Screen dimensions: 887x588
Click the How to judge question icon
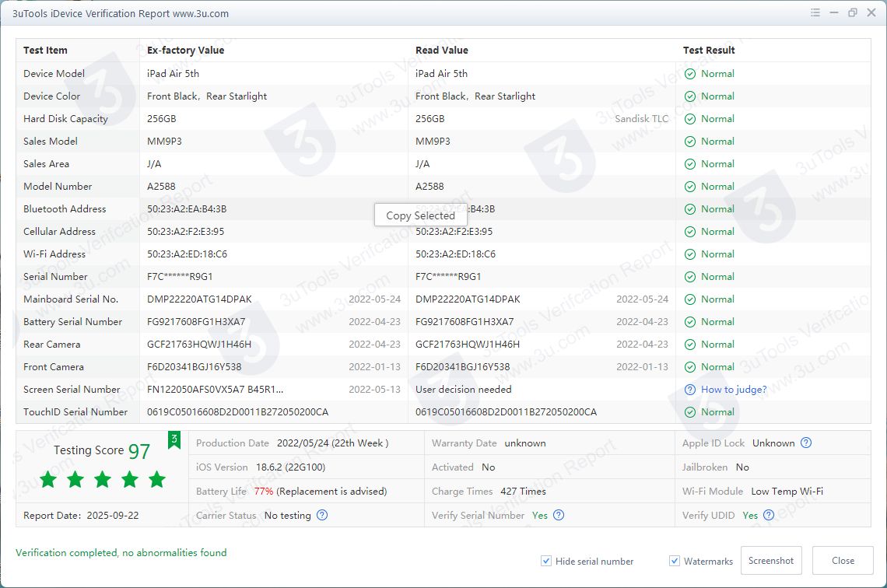pos(689,390)
